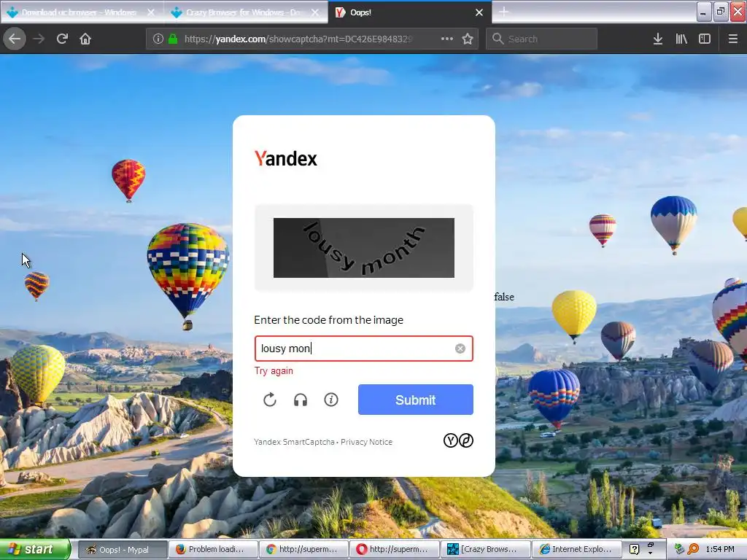747x560 pixels.
Task: Switch to Download uc browser tab
Action: coord(79,12)
